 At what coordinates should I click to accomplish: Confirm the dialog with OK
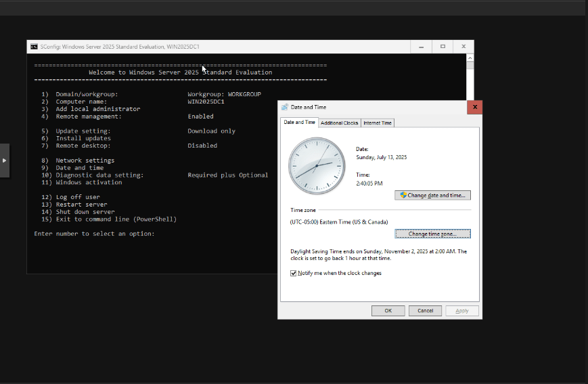tap(388, 311)
